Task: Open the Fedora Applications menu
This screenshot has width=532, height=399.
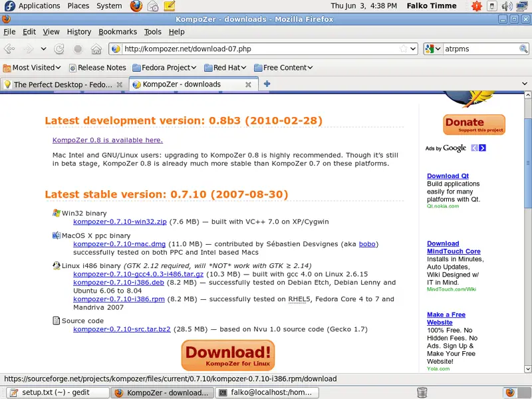Action: (x=33, y=6)
